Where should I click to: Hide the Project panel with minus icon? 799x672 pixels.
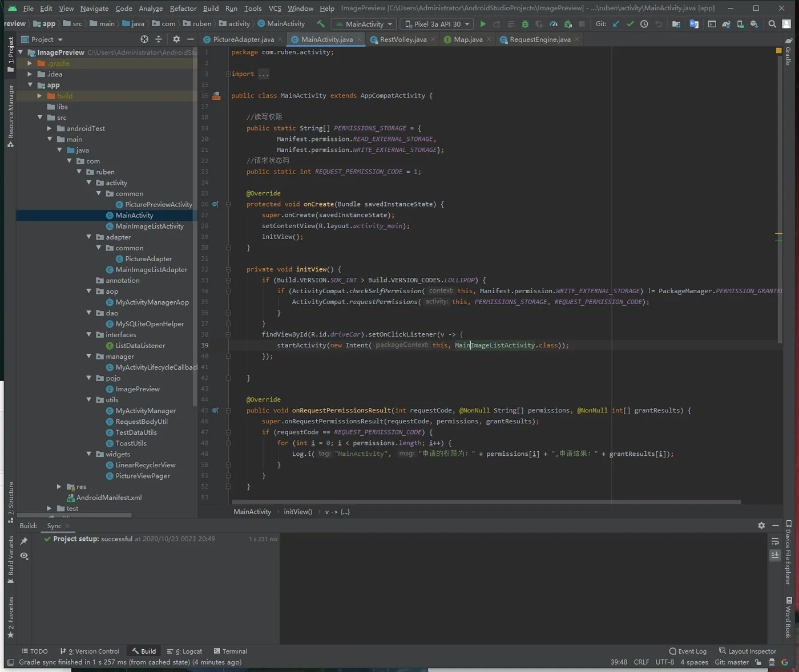[x=191, y=39]
